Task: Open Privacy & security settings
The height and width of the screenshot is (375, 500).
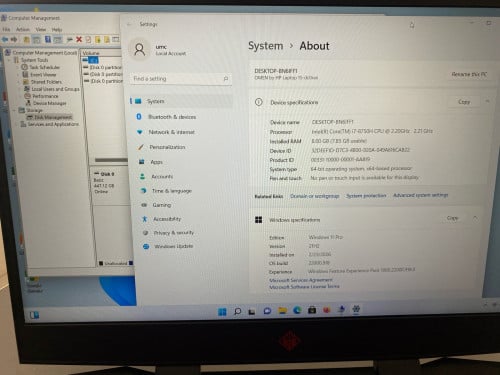Action: tap(168, 233)
